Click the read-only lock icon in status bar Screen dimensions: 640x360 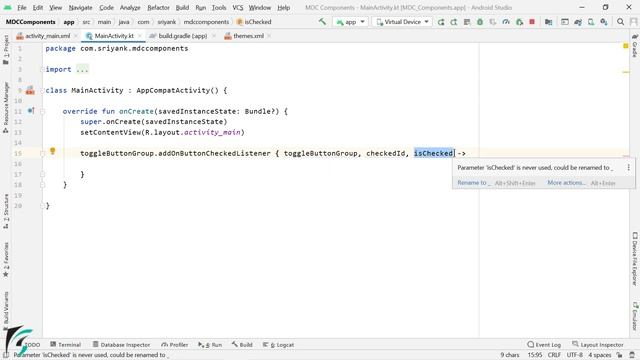coord(620,355)
